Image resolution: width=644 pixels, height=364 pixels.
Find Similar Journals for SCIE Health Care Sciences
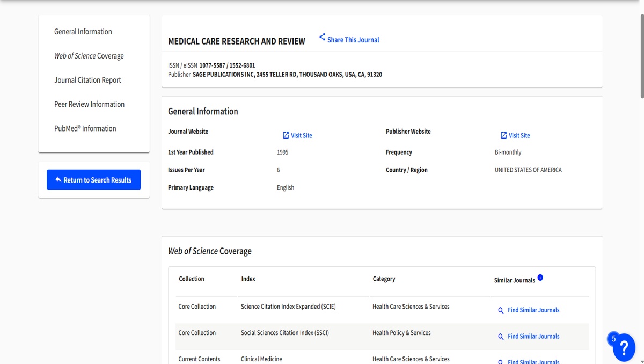[533, 310]
